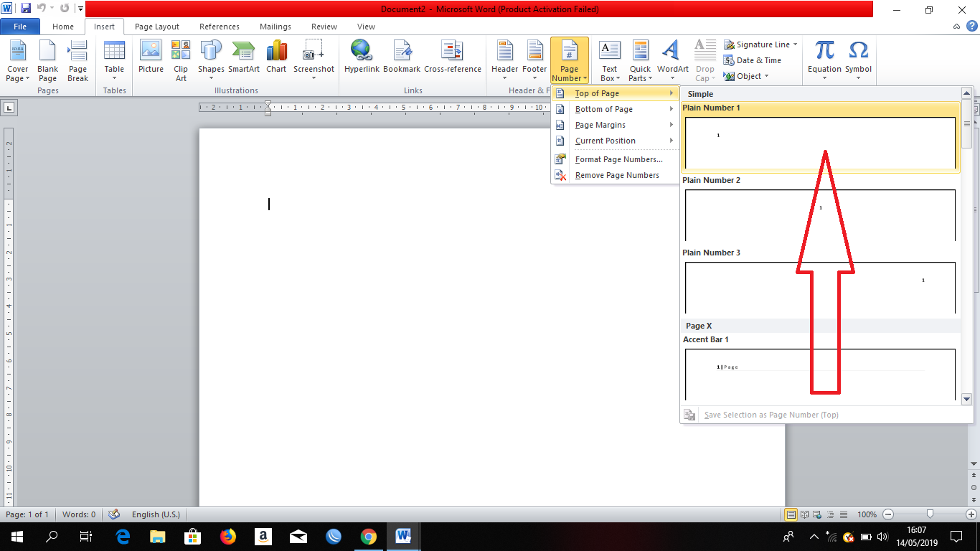Open Microsoft Edge from the taskbar
Image resolution: width=980 pixels, height=551 pixels.
point(123,537)
